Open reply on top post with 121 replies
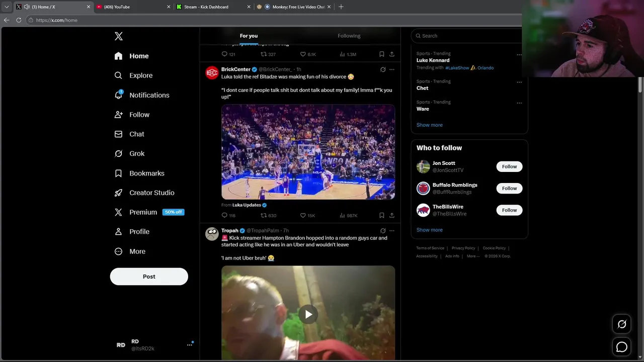The height and width of the screenshot is (362, 644). click(228, 54)
